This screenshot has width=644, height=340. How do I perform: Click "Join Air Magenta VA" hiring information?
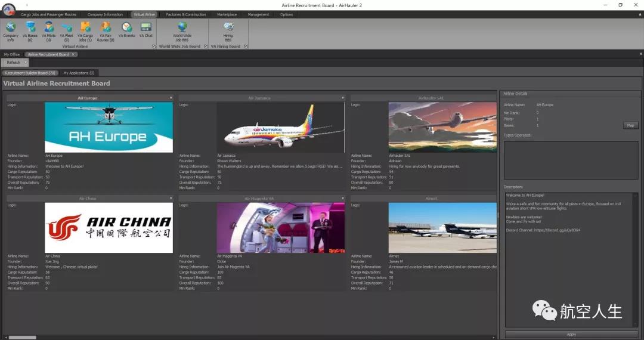[233, 267]
